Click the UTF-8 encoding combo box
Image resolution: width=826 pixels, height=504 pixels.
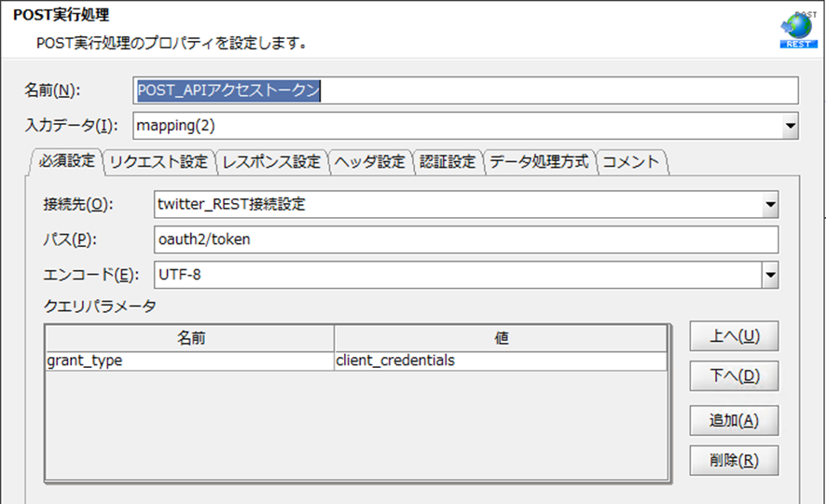click(x=466, y=275)
